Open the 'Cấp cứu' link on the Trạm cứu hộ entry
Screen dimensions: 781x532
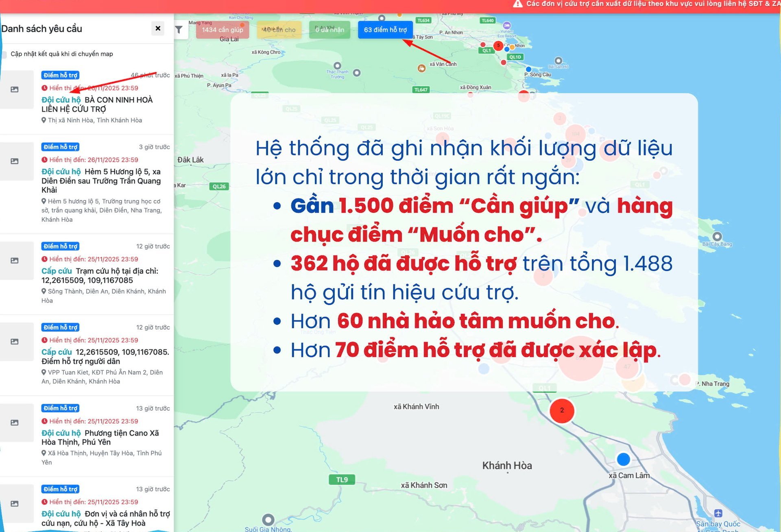[56, 270]
